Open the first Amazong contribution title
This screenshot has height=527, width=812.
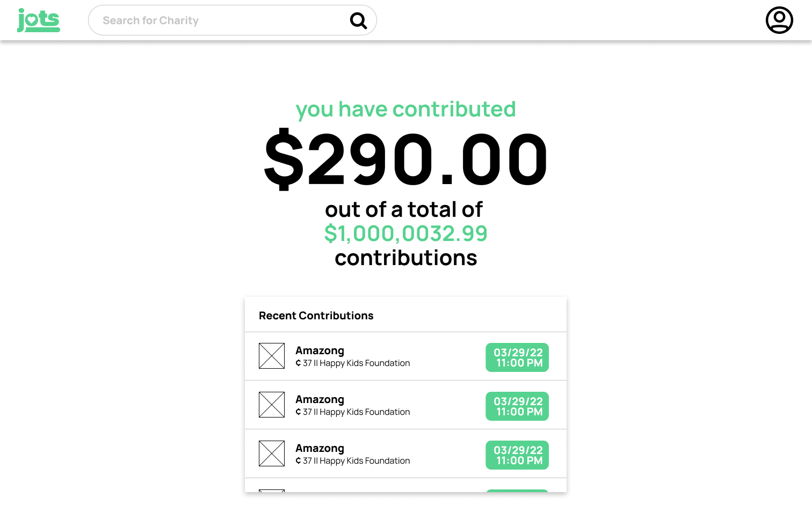pos(320,350)
